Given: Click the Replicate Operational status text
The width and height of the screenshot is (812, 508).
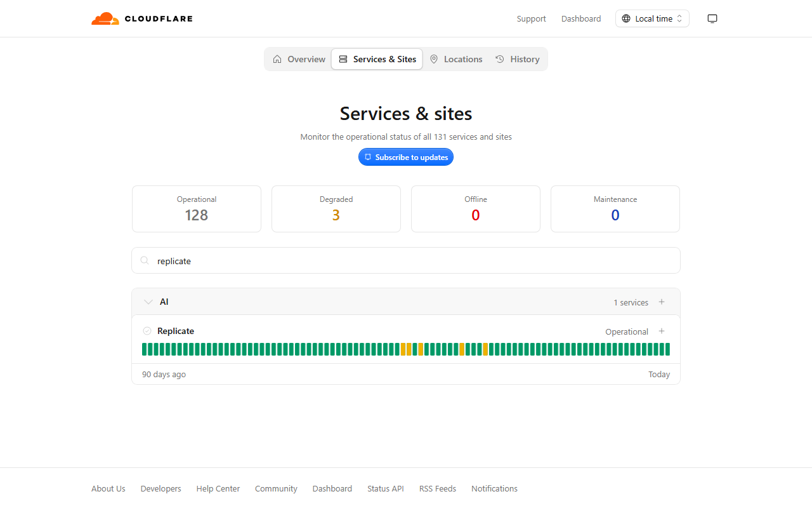Looking at the screenshot, I should click(627, 331).
